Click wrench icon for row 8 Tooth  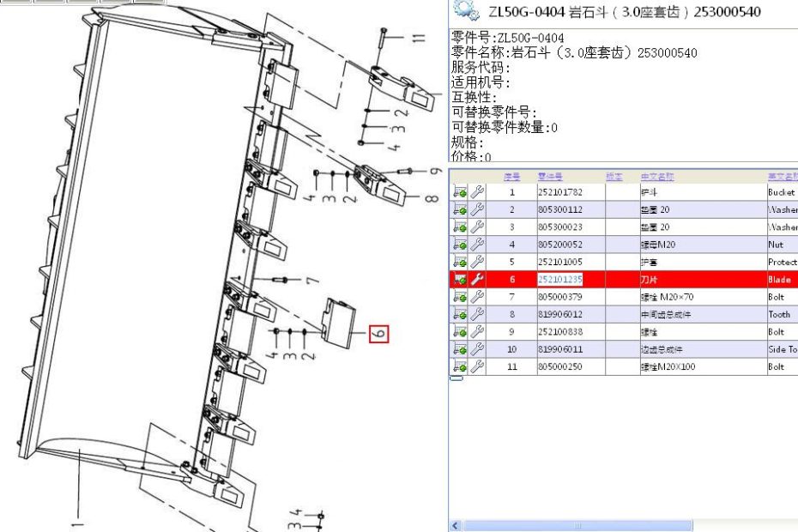[477, 315]
